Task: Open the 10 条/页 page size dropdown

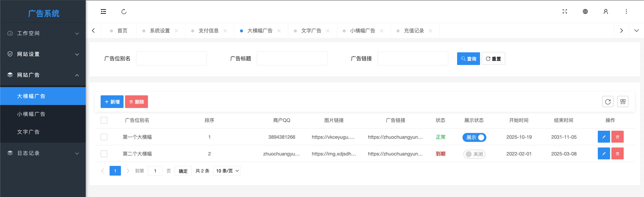Action: 227,171
